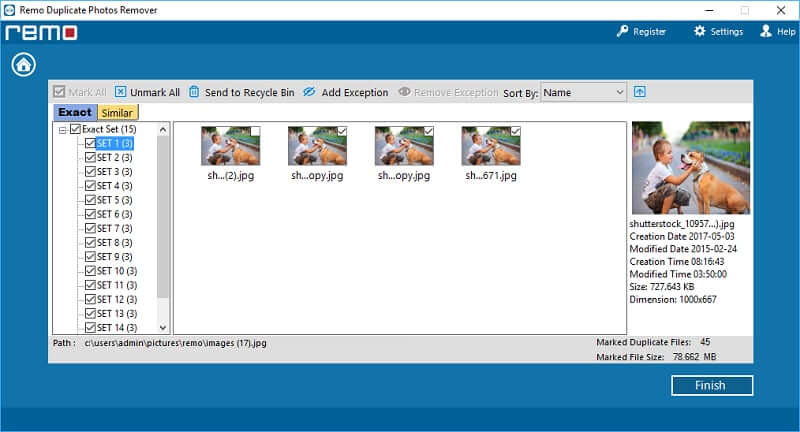Screen dimensions: 800x432
Task: Switch to the Similar tab
Action: tap(117, 113)
